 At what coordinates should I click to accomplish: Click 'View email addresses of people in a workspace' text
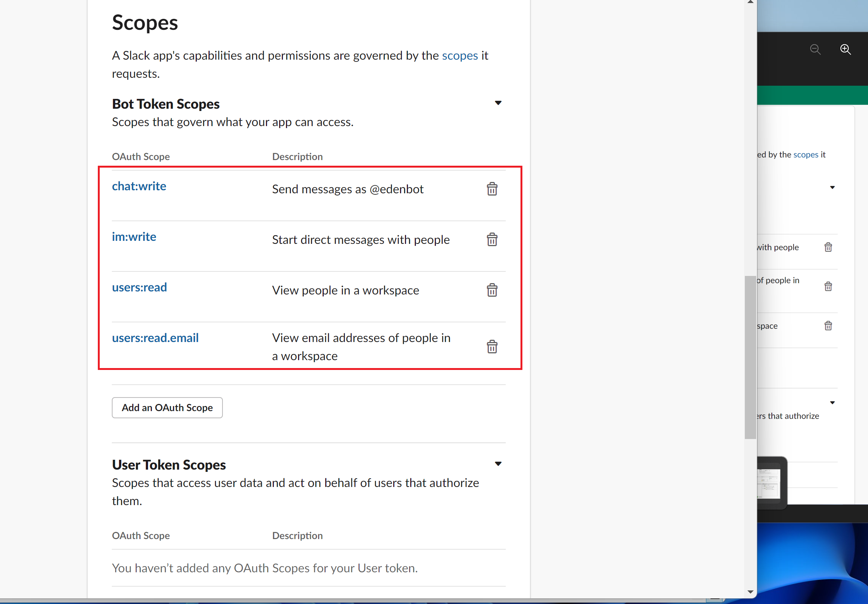tap(361, 347)
